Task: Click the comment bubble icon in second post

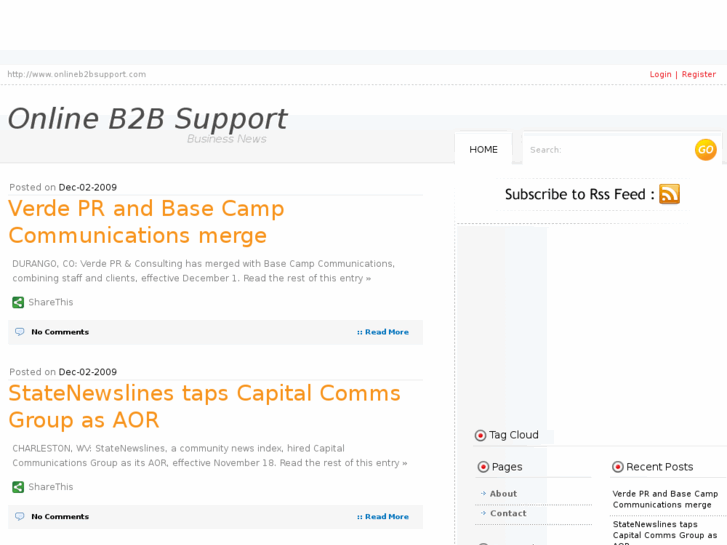Action: click(x=19, y=517)
